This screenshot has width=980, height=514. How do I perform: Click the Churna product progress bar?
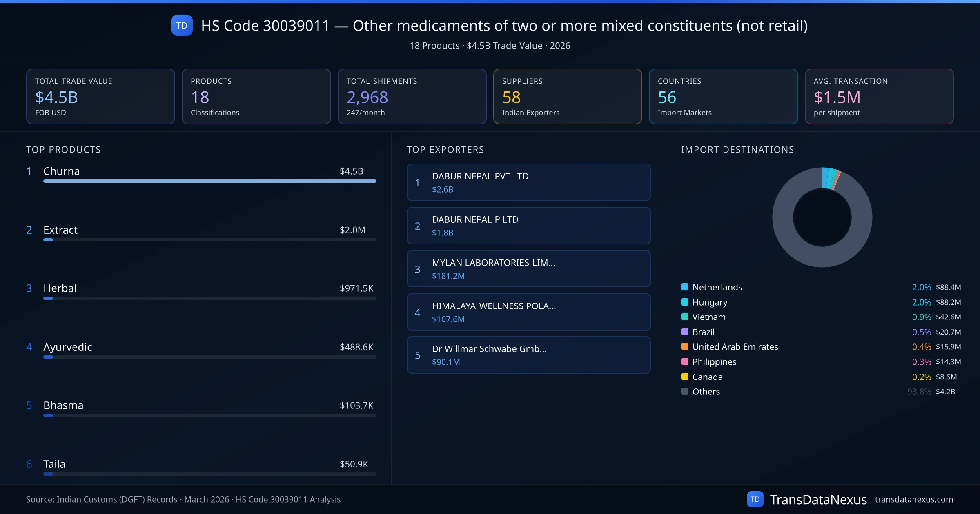pos(209,181)
